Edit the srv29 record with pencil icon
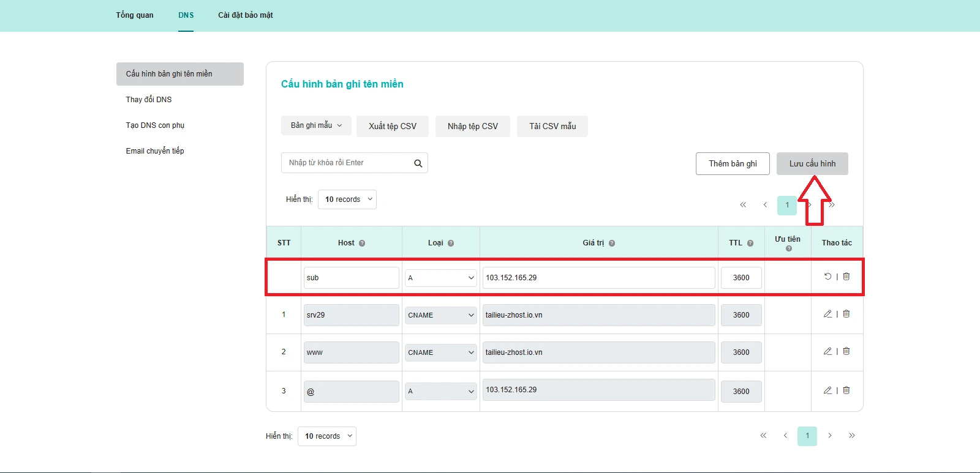Viewport: 980px width, 473px height. click(827, 314)
